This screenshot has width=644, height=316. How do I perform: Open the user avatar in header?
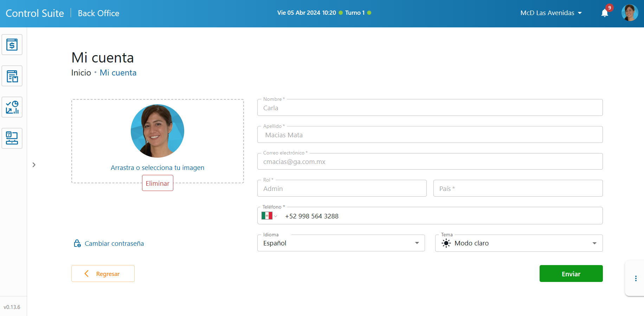pos(630,13)
